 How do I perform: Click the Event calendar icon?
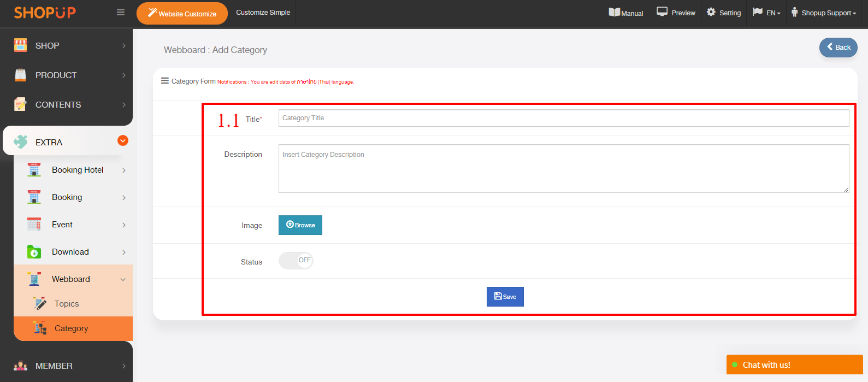pyautogui.click(x=34, y=225)
